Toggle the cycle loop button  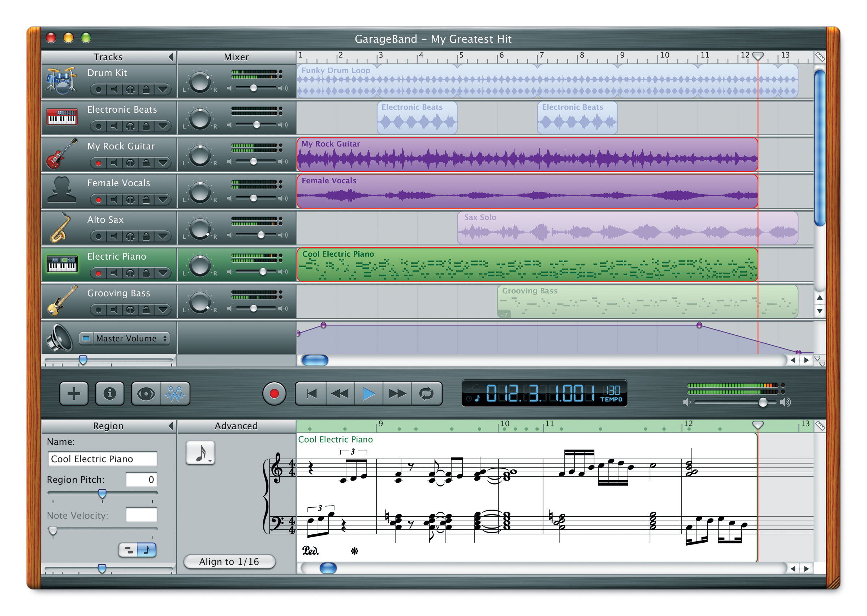427,394
